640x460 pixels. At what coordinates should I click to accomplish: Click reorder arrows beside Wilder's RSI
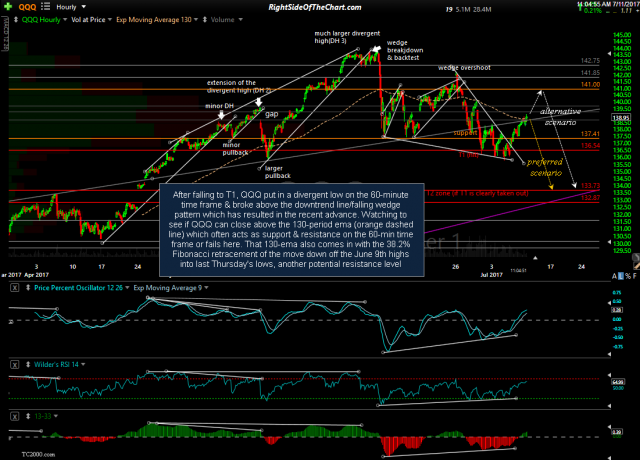28,364
